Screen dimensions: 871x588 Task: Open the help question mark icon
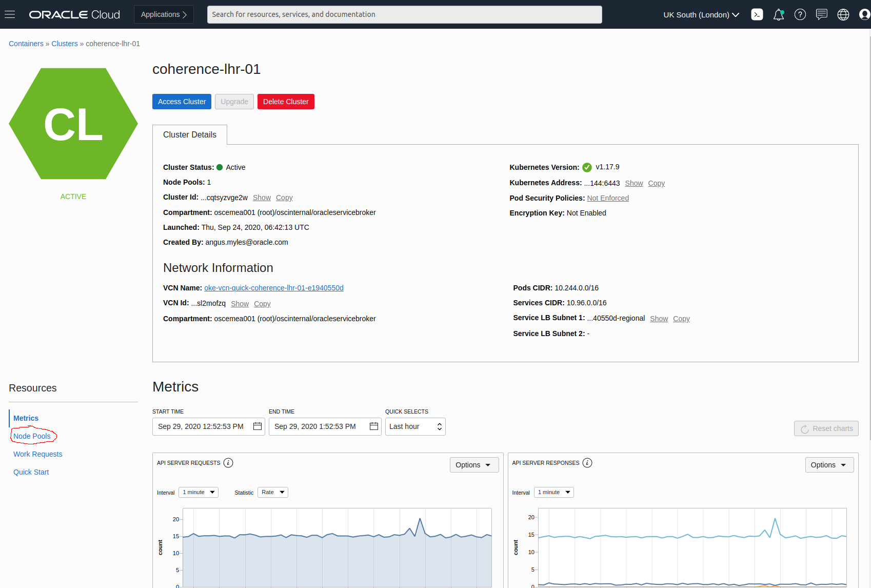(x=800, y=14)
